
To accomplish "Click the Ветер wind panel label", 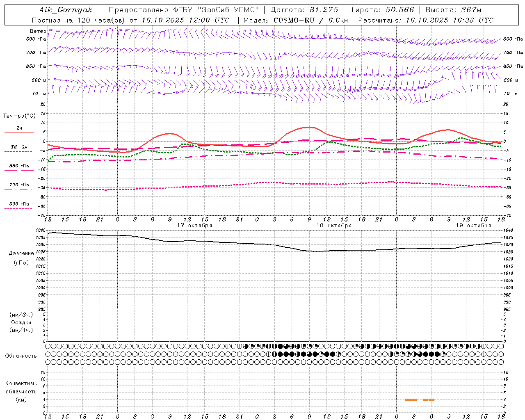I will [38, 31].
